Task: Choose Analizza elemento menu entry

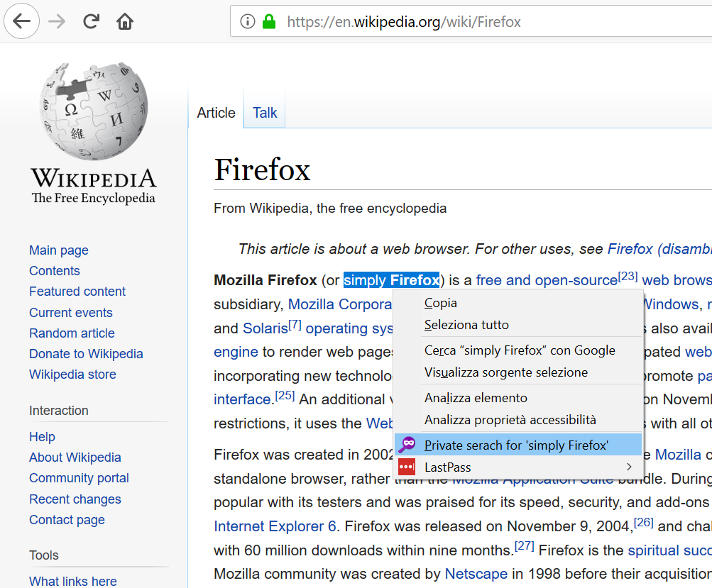Action: [518, 398]
